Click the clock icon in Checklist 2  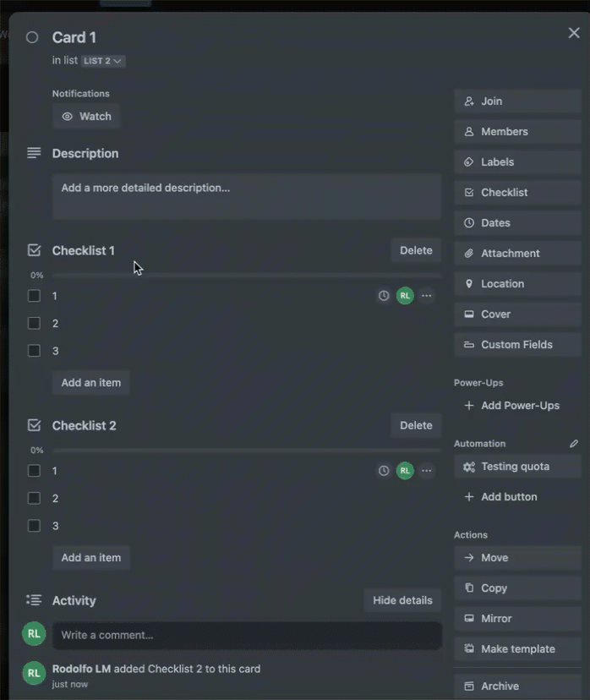(x=384, y=471)
